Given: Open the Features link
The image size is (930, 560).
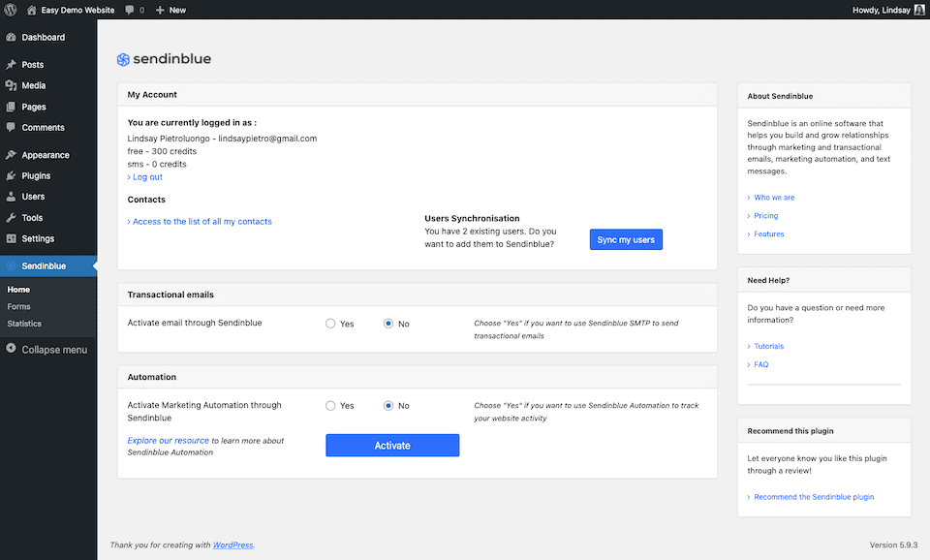Looking at the screenshot, I should (x=768, y=234).
